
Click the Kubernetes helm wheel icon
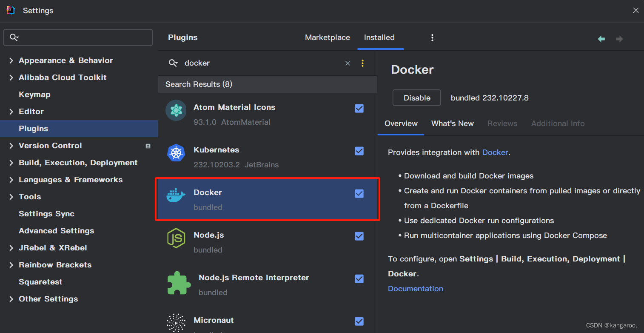[x=176, y=153]
